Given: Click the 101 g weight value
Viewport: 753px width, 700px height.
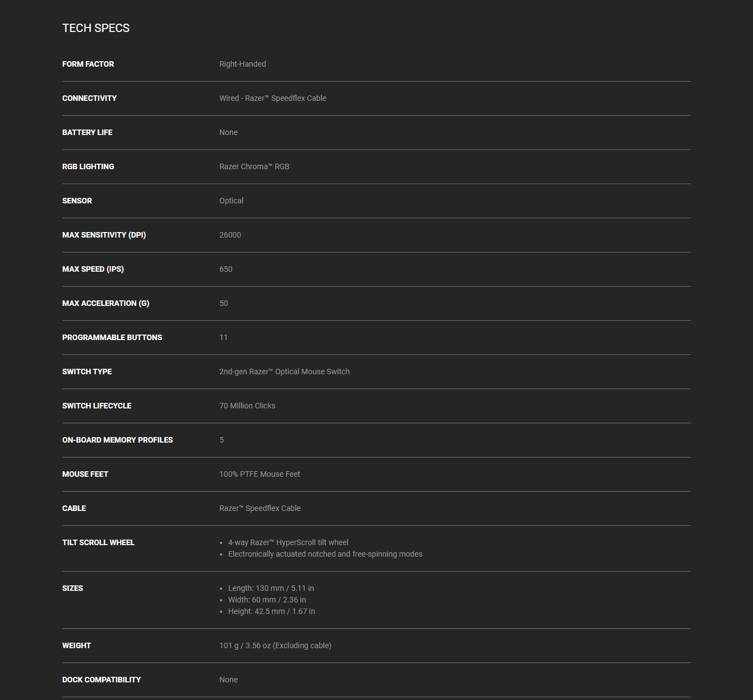Looking at the screenshot, I should click(x=275, y=645).
